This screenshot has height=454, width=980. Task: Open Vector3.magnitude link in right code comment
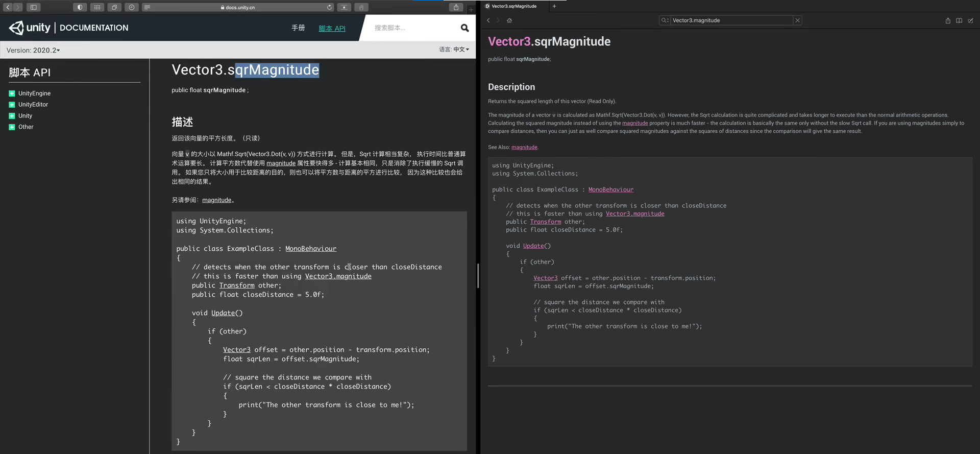click(635, 213)
